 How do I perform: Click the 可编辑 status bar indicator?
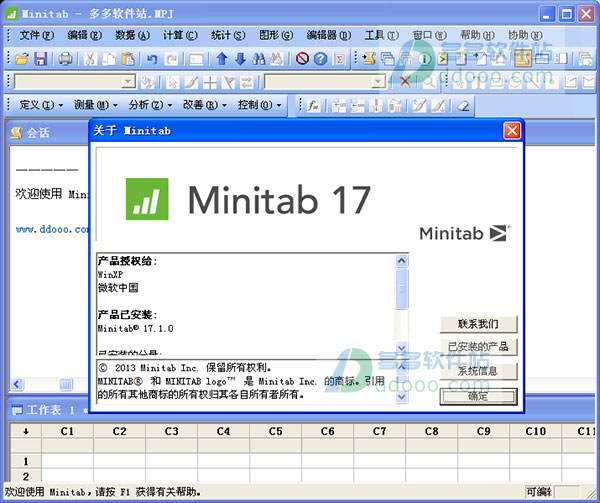click(539, 492)
